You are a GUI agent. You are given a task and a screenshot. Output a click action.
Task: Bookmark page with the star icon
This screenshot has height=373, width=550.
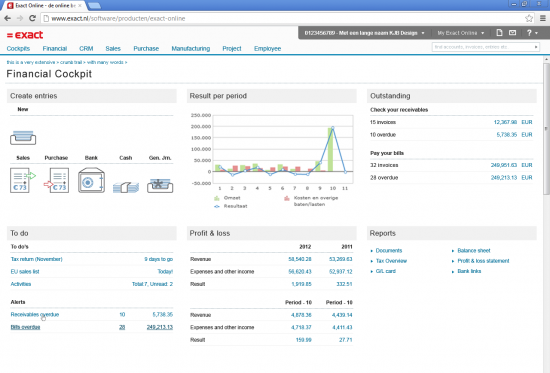tap(529, 18)
